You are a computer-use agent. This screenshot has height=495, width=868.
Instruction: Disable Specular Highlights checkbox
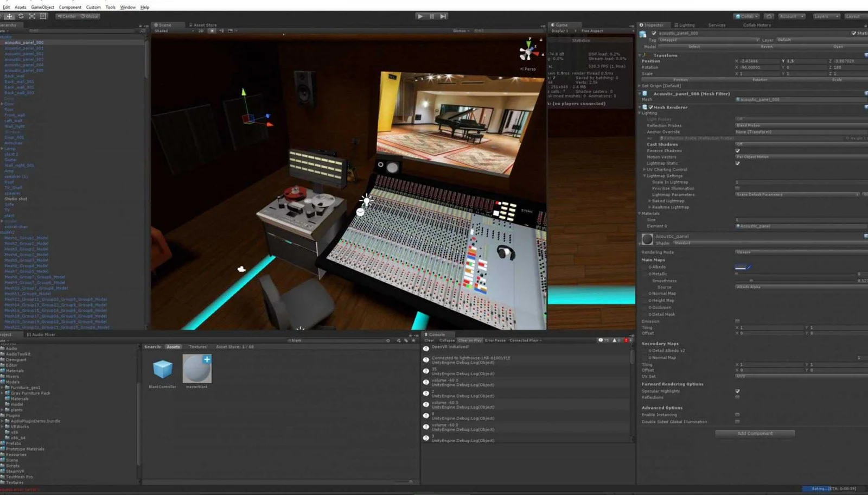click(737, 391)
